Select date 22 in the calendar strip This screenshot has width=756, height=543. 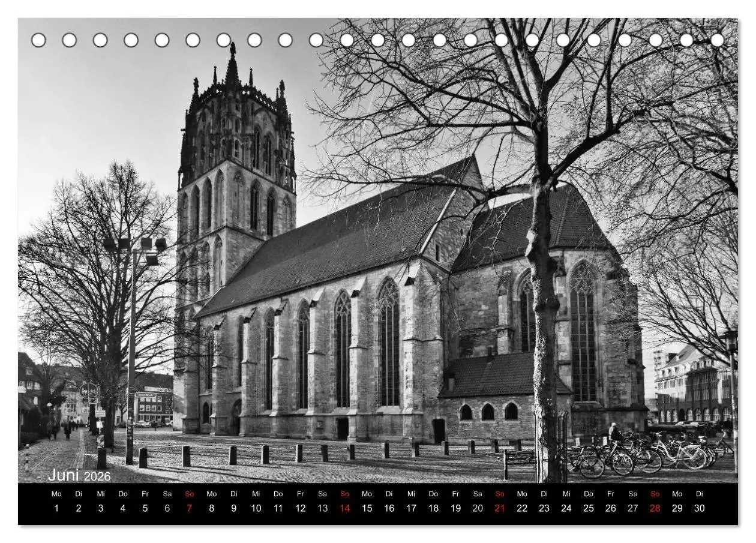[522, 508]
